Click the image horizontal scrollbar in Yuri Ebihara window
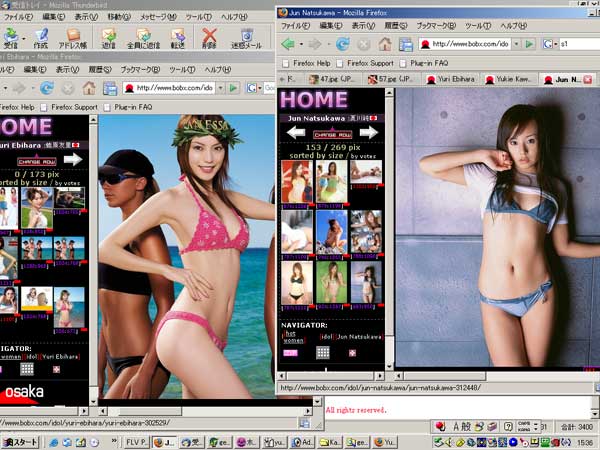 pyautogui.click(x=204, y=411)
